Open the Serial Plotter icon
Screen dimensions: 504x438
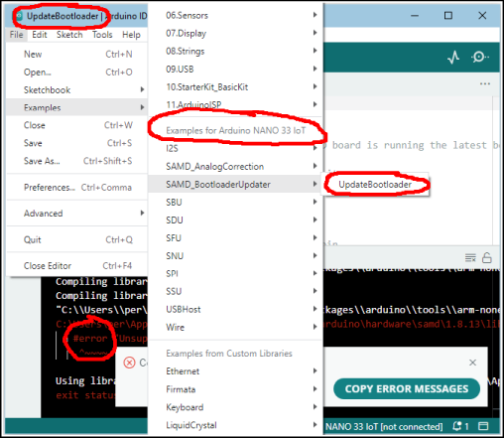click(453, 58)
